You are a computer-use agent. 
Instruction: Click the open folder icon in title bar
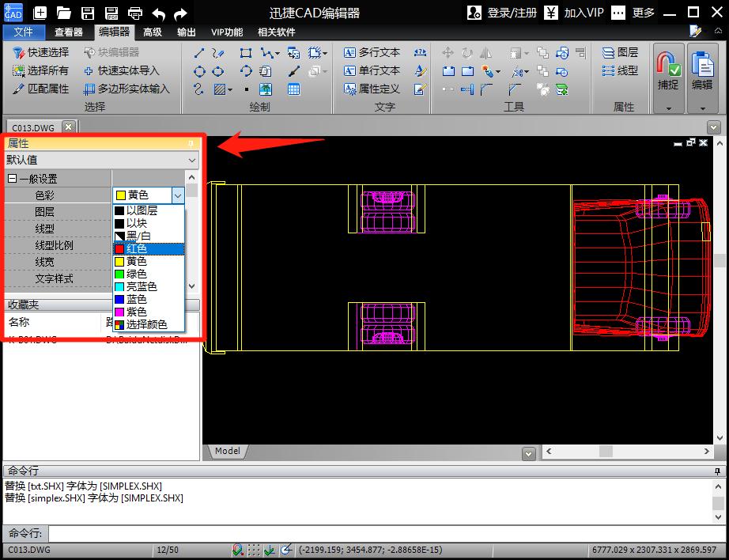(64, 13)
